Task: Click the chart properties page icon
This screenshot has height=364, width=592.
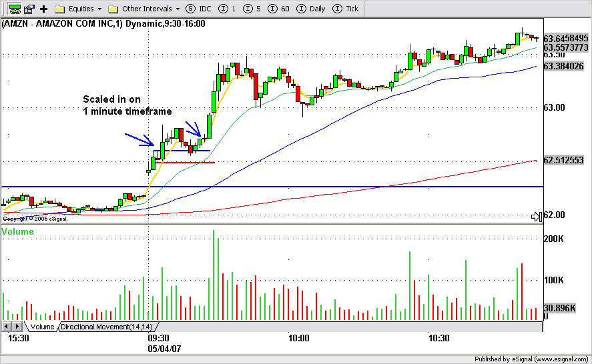Action: point(29,9)
